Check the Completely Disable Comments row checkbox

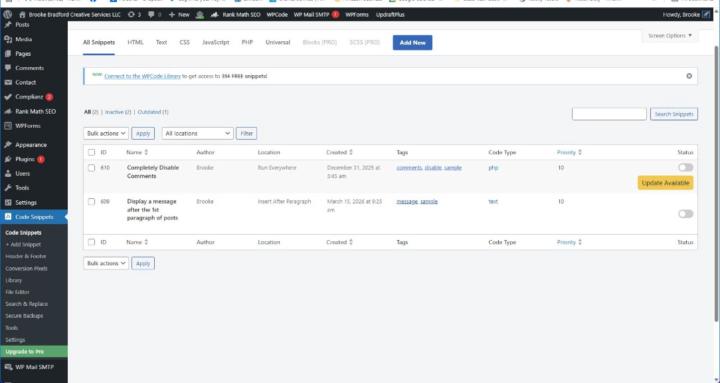(x=91, y=168)
